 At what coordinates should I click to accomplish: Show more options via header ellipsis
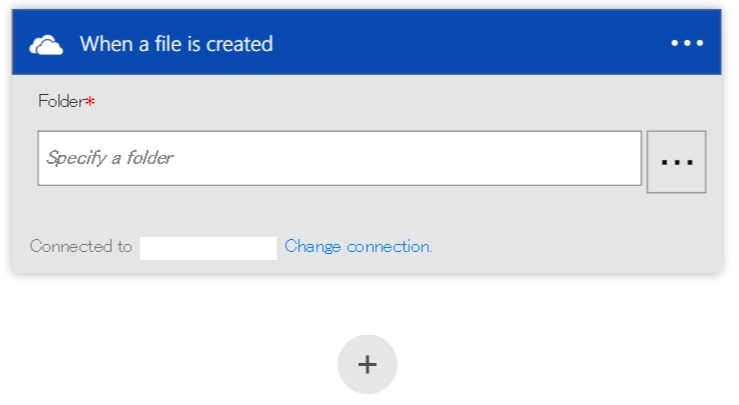coord(687,43)
